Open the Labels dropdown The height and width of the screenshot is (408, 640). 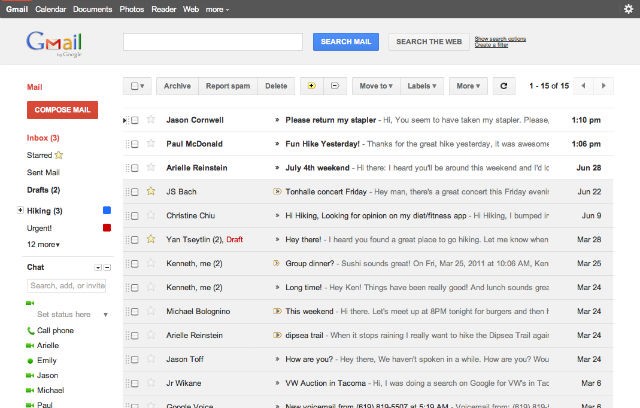click(422, 86)
